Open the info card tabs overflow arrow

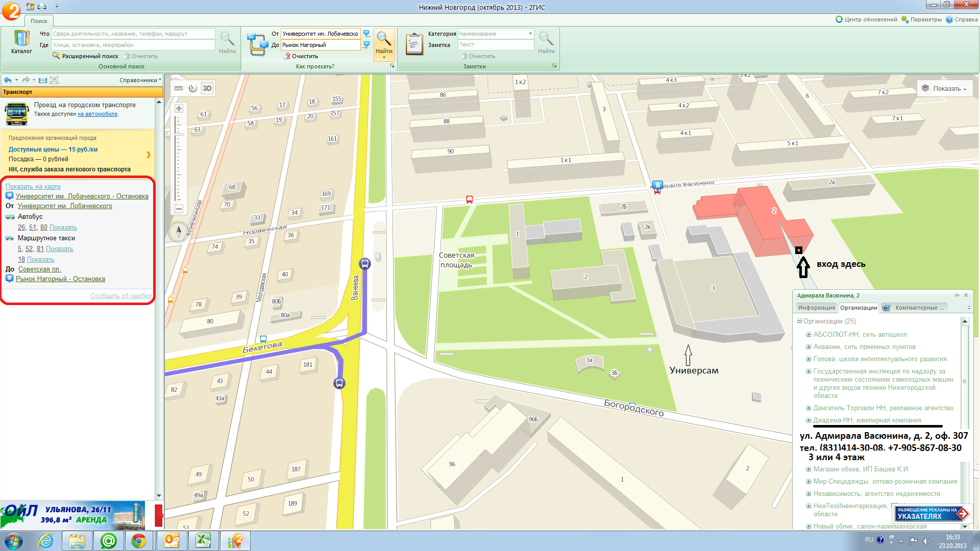[x=968, y=308]
